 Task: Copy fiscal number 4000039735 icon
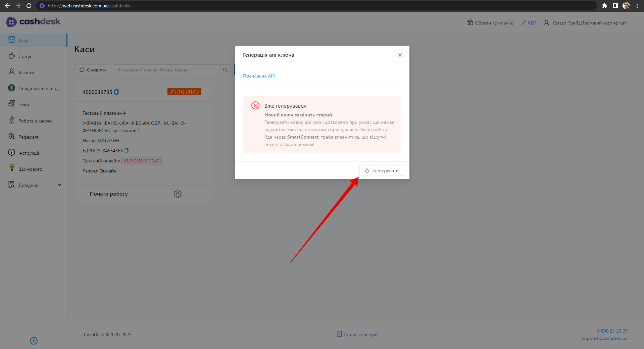coord(116,92)
